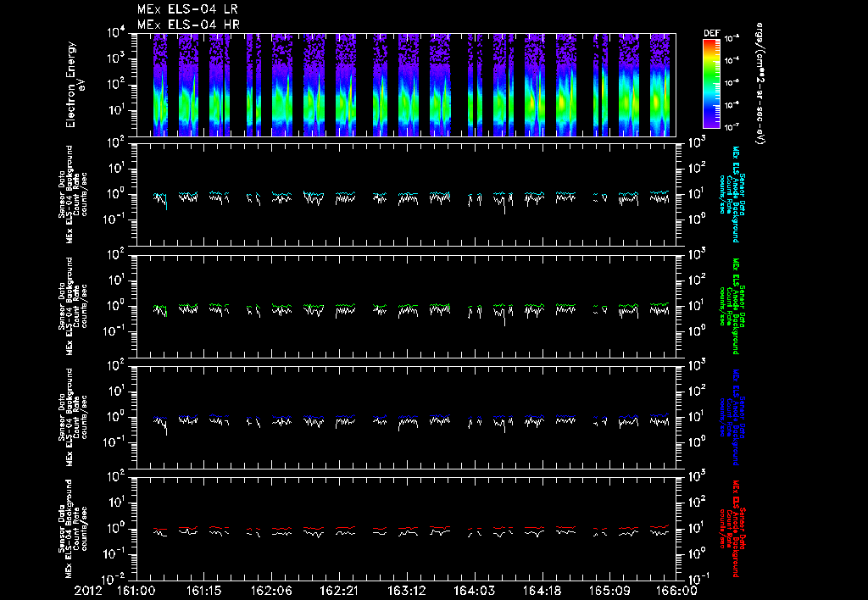Click the rainbow DEF color scale bar
The width and height of the screenshot is (868, 600).
[x=711, y=84]
